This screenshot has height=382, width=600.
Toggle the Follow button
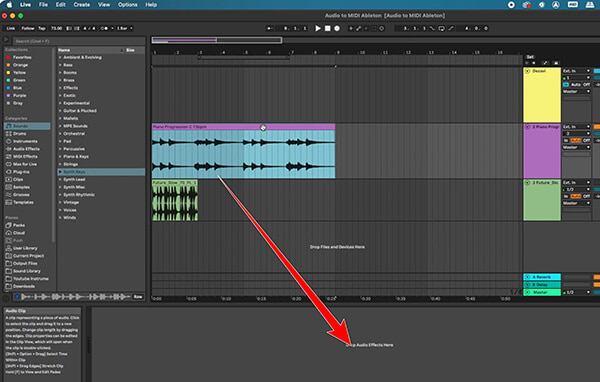pyautogui.click(x=28, y=28)
